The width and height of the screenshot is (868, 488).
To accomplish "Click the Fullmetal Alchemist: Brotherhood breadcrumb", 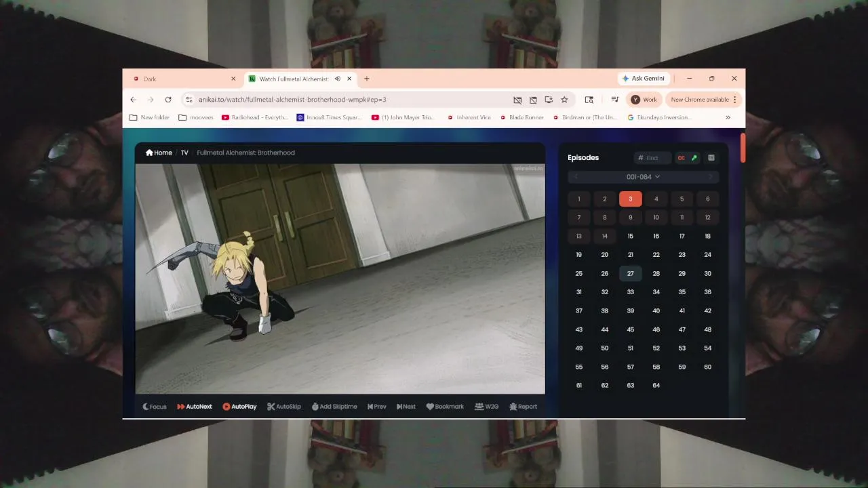I will click(245, 152).
